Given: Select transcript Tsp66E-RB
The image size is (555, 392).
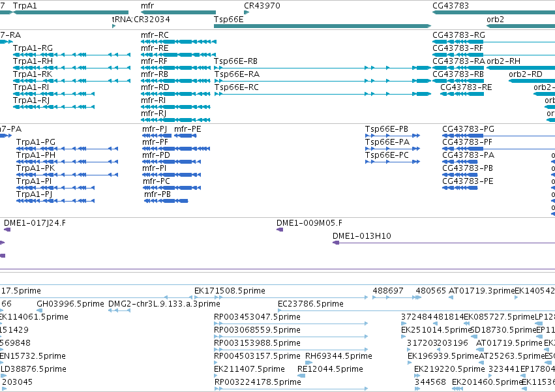Looking at the screenshot, I should tap(235, 61).
